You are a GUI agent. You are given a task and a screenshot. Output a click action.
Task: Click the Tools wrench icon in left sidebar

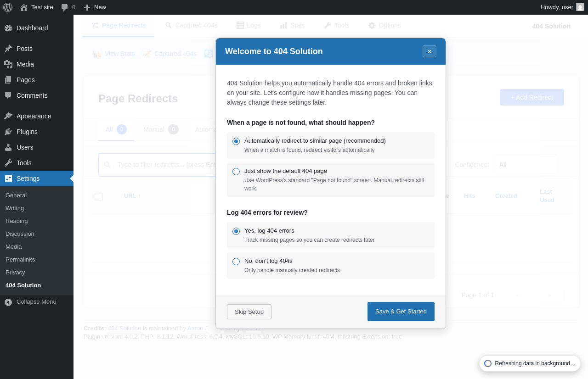point(8,163)
